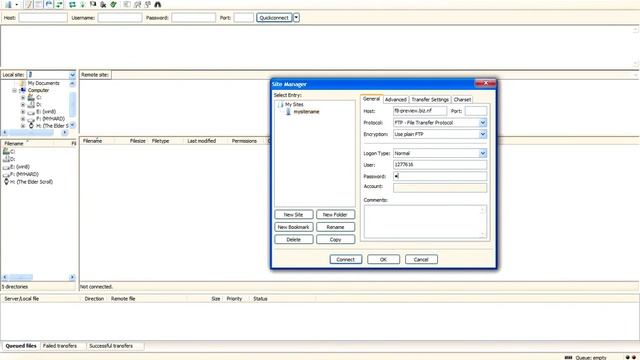Expand the F: (MYHARD) tree node

coord(23,119)
